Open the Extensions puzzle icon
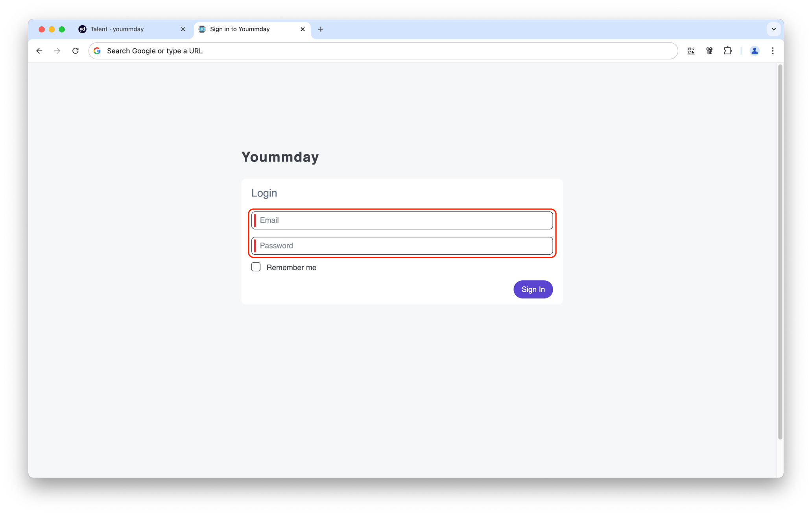This screenshot has height=515, width=812. (x=728, y=51)
